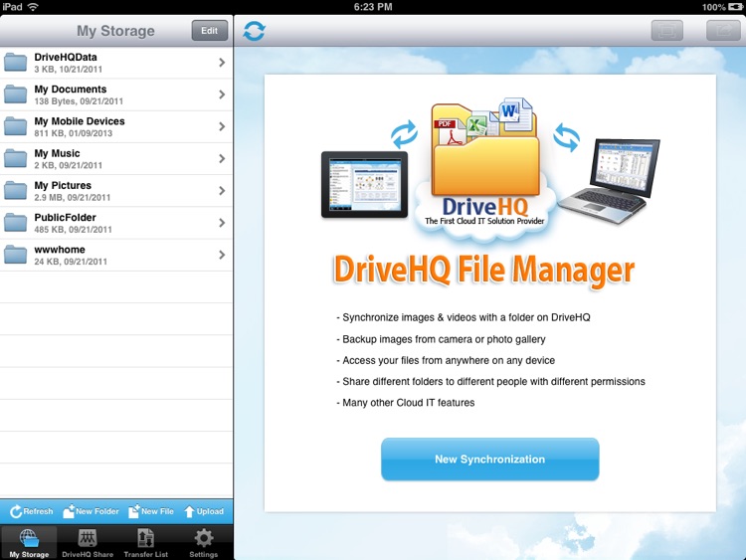
Task: Click '3 KB, 10/21/2011' details text
Action: coord(68,70)
